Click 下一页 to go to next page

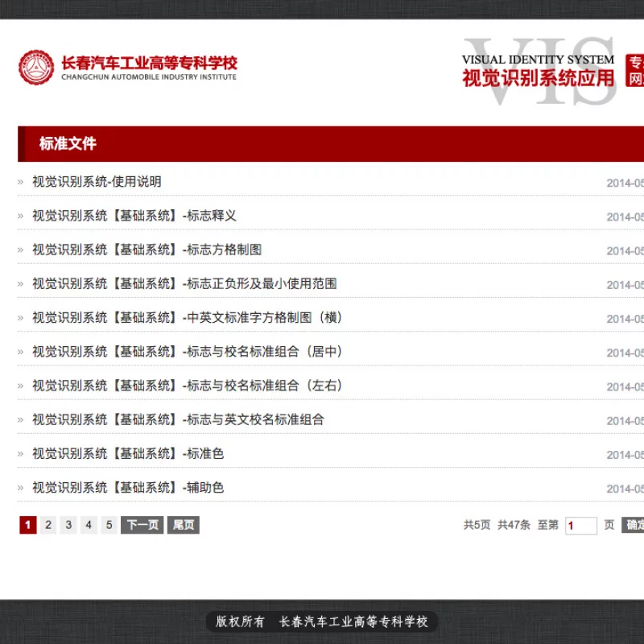[141, 524]
